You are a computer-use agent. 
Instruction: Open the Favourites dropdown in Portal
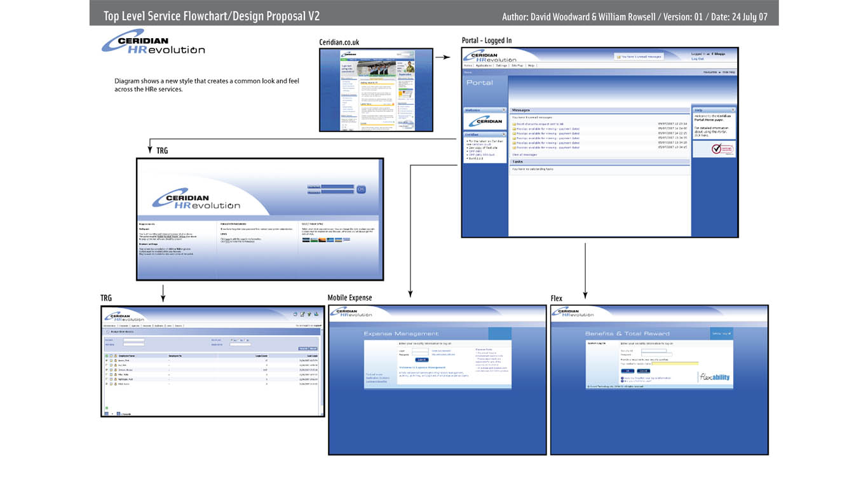pos(712,72)
